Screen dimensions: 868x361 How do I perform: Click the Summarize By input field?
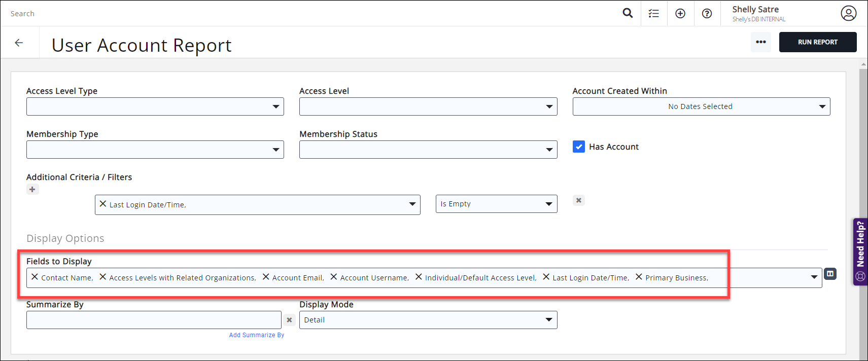click(153, 320)
